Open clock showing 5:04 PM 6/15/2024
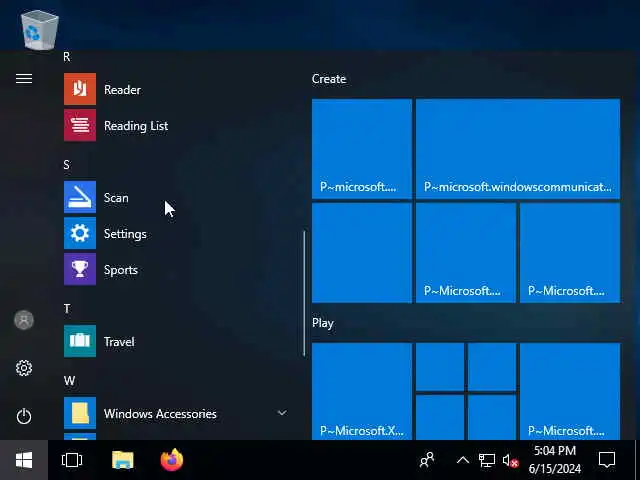640x480 pixels. (x=555, y=459)
